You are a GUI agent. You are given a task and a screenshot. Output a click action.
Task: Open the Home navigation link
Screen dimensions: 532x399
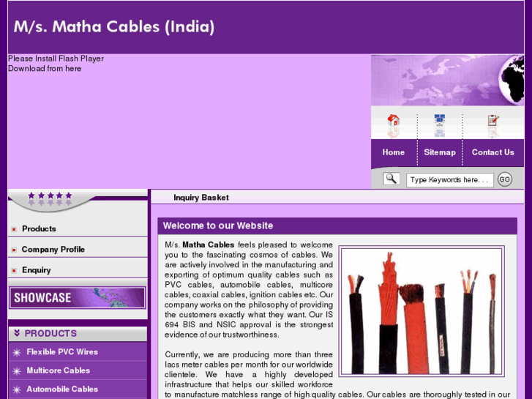click(394, 152)
